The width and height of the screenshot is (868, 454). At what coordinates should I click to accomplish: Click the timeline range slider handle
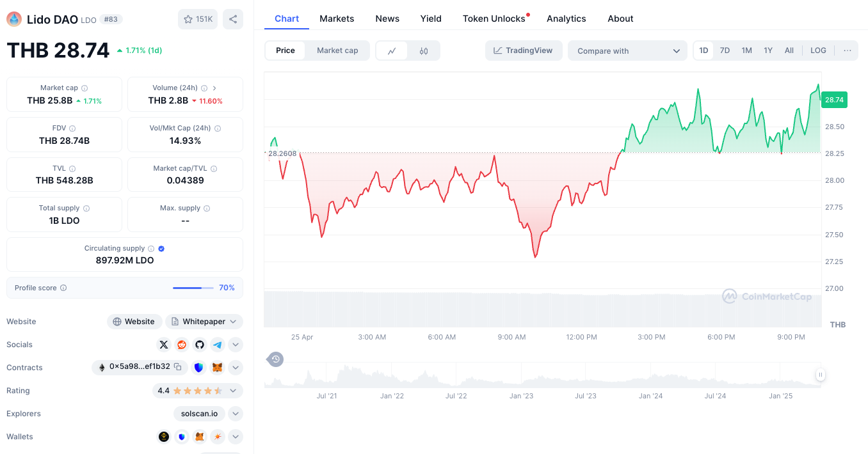(x=820, y=375)
